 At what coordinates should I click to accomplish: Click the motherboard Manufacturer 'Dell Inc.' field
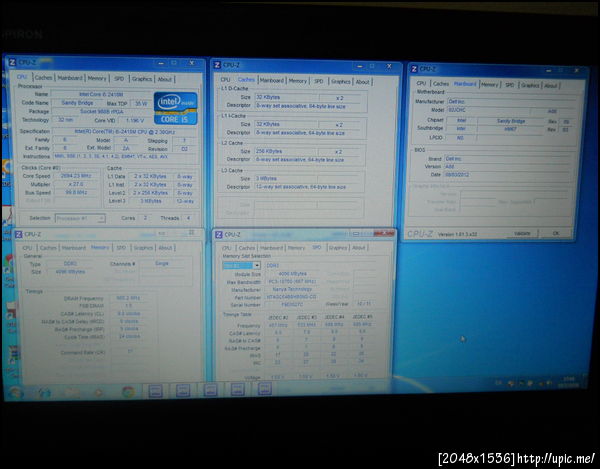[511, 102]
